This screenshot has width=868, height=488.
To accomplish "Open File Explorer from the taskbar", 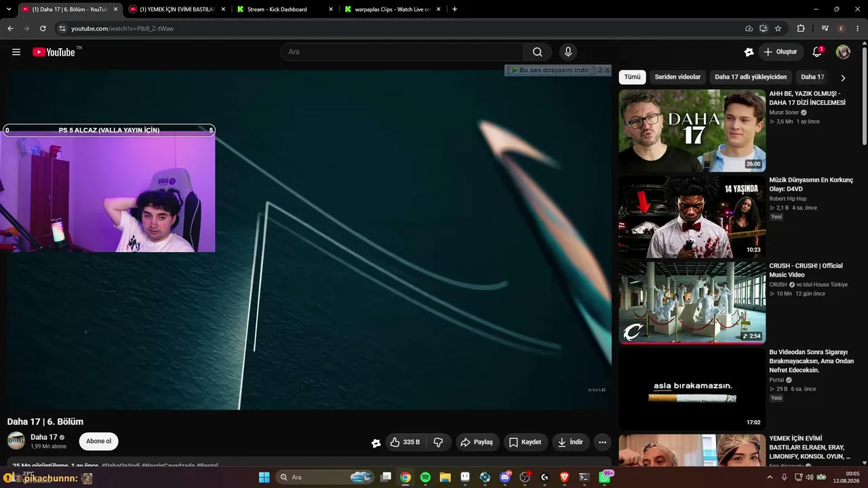I will coord(445,477).
